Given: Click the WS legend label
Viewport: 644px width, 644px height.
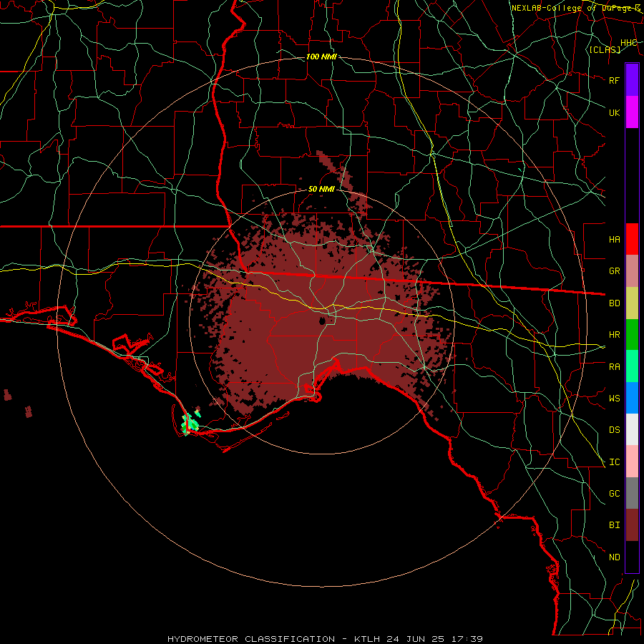Looking at the screenshot, I should click(x=615, y=398).
